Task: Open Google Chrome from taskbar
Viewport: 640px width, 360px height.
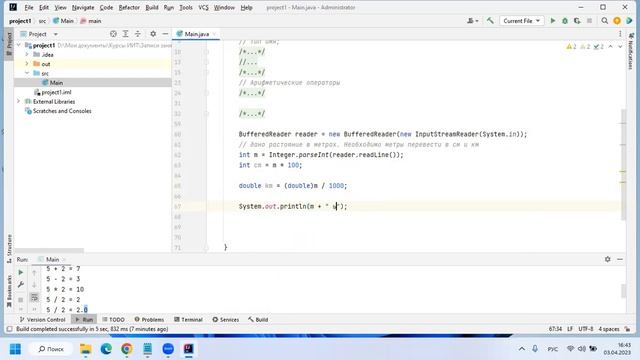Action: click(127, 349)
